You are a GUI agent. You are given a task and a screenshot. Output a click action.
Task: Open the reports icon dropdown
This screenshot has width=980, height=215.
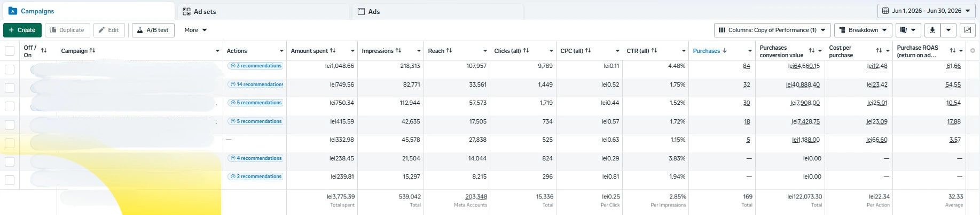(908, 30)
